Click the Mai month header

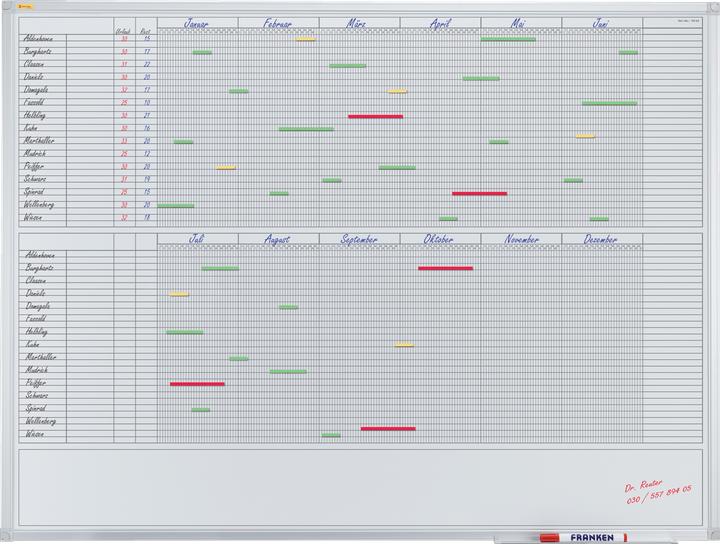click(x=521, y=23)
